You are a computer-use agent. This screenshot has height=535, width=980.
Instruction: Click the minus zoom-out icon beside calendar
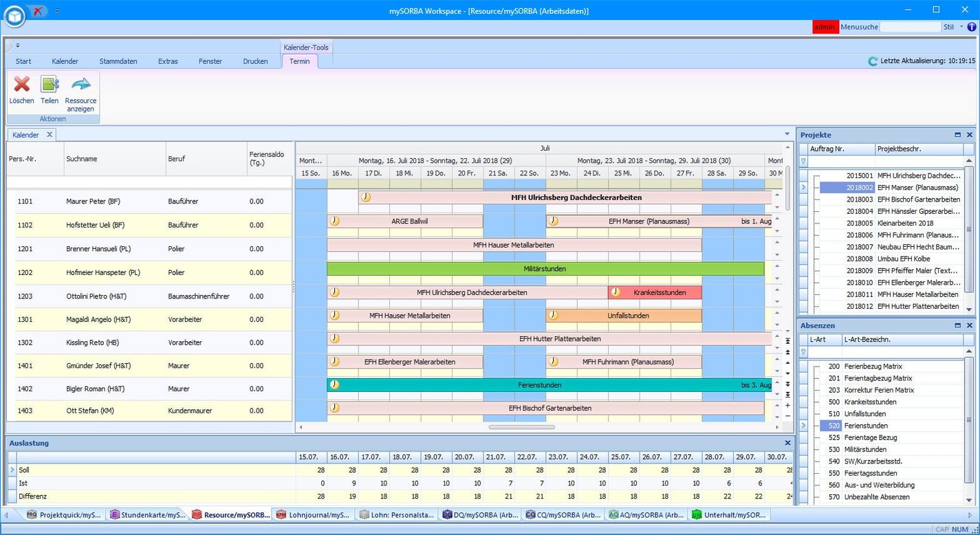787,416
